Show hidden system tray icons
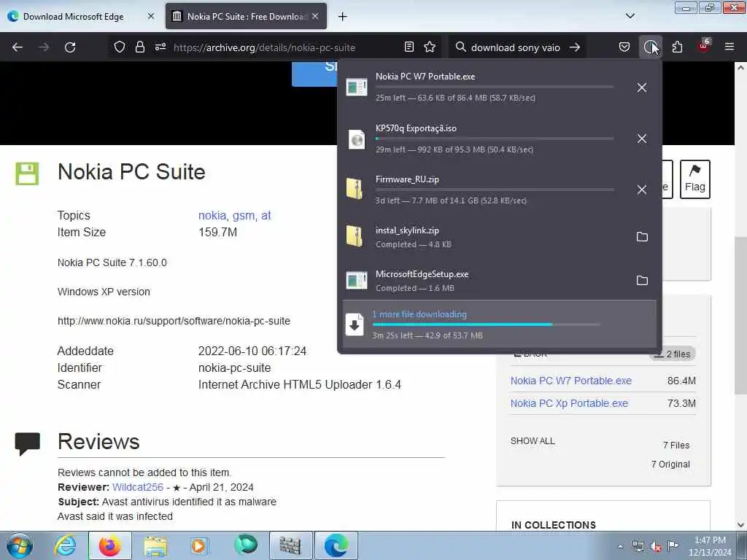Screen dimensions: 747x560 (x=620, y=547)
